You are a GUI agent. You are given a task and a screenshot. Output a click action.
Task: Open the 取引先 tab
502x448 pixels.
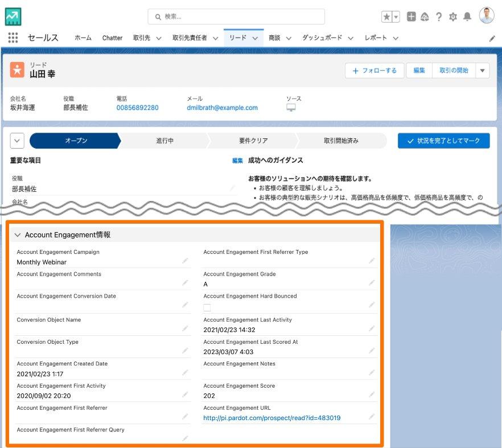tap(142, 38)
